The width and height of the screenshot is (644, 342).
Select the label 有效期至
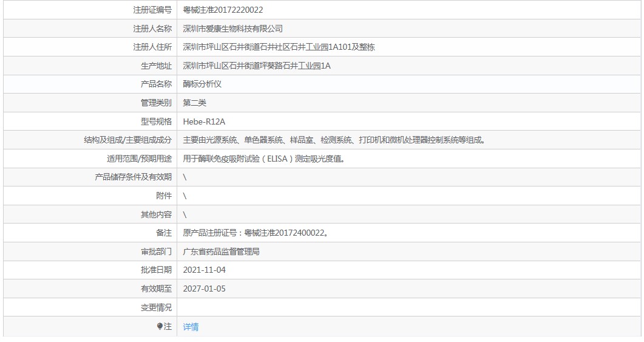pyautogui.click(x=156, y=289)
